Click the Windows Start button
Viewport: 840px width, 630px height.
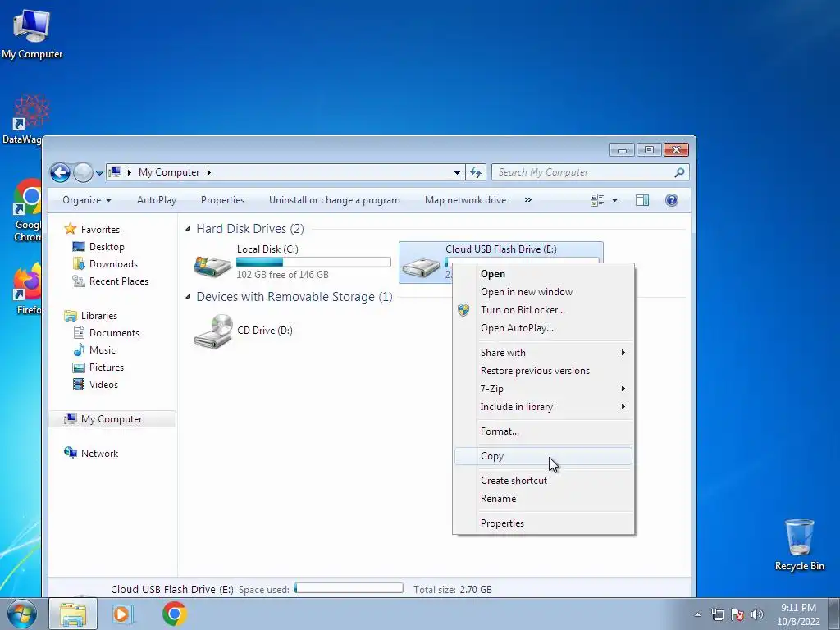coord(21,614)
